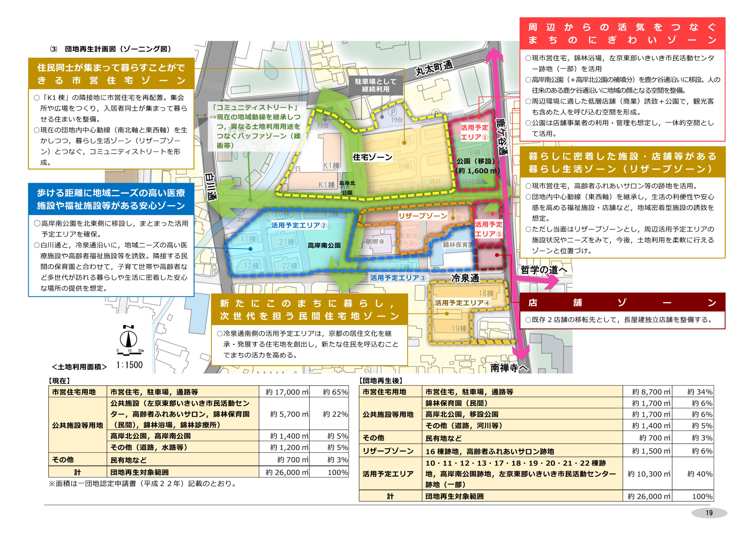Click the 活用予定エリア② label

[299, 225]
